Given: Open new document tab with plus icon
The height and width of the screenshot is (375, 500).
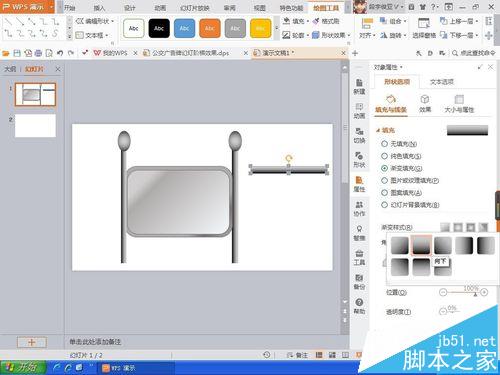Looking at the screenshot, I should coord(355,53).
